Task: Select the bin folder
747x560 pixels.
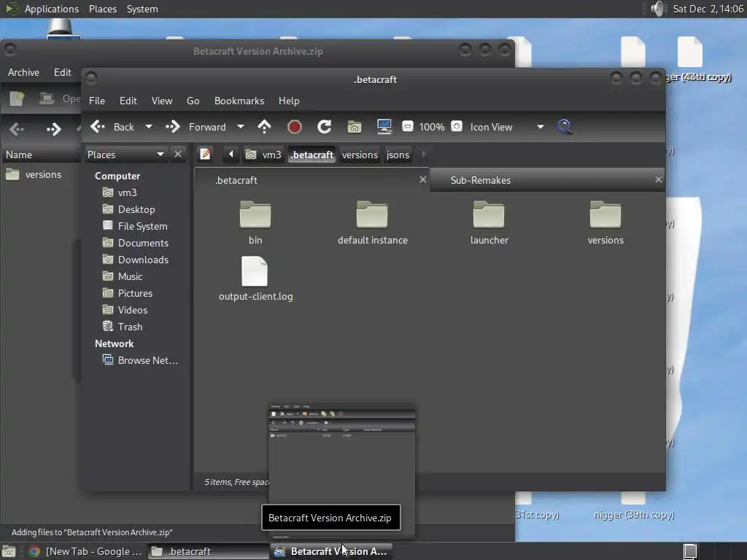Action: (x=255, y=222)
